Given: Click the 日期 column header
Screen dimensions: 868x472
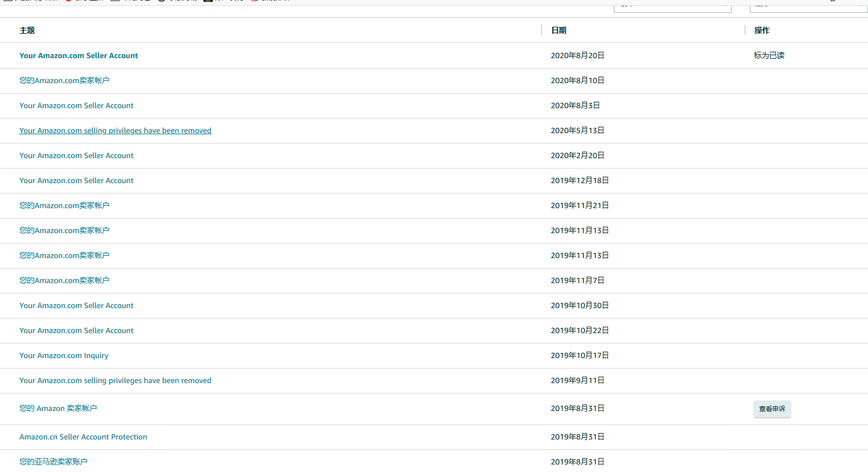Looking at the screenshot, I should [559, 30].
